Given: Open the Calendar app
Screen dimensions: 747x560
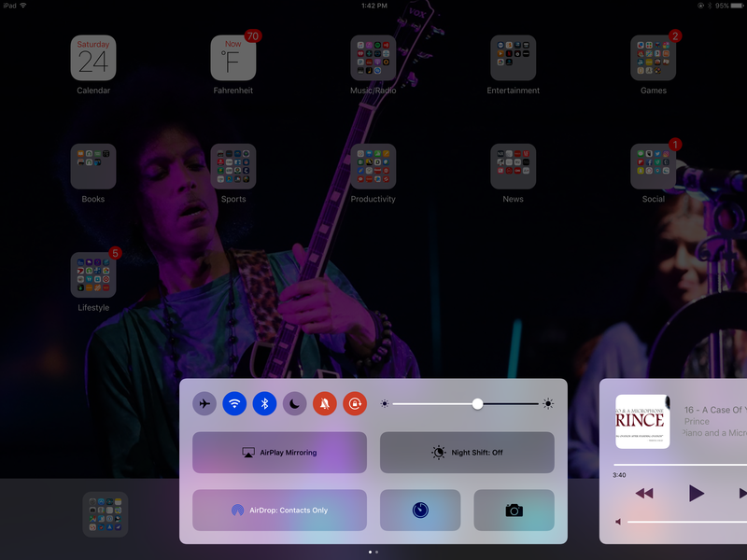Looking at the screenshot, I should [x=93, y=58].
